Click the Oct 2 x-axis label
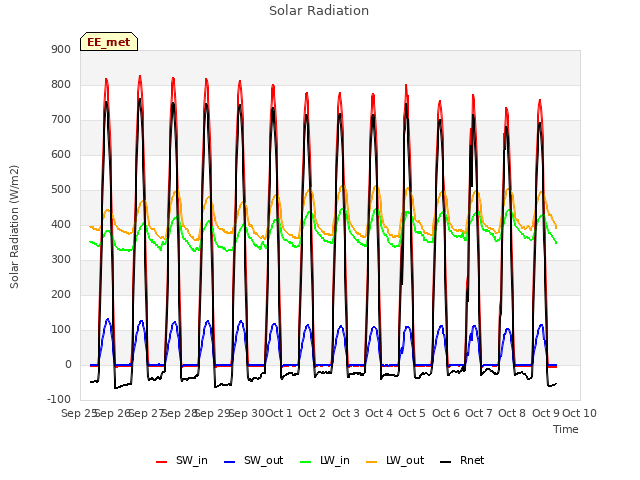 [312, 413]
